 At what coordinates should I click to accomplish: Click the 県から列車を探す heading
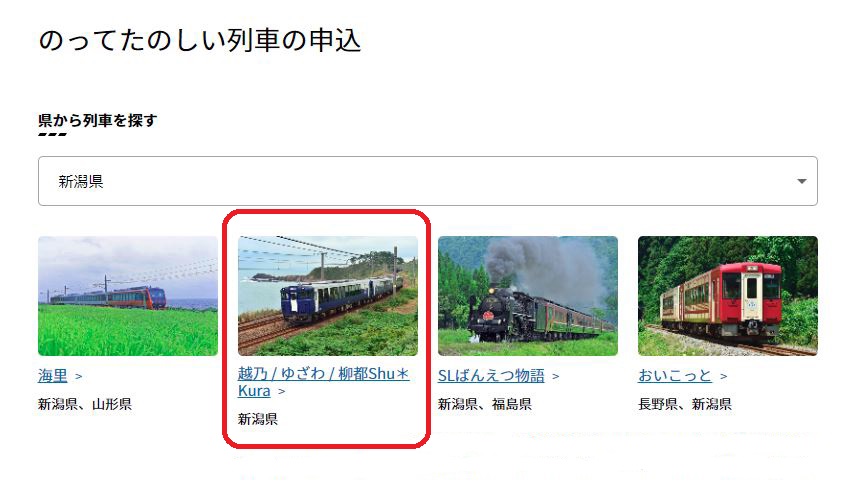pos(98,120)
